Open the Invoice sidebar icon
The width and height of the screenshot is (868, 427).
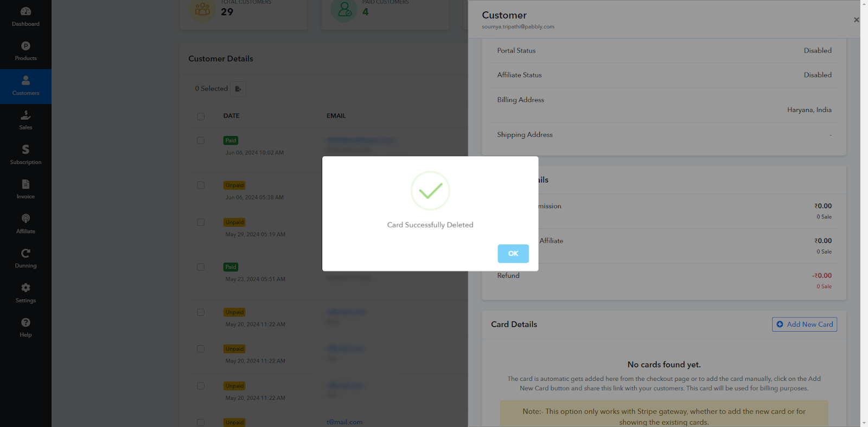25,184
